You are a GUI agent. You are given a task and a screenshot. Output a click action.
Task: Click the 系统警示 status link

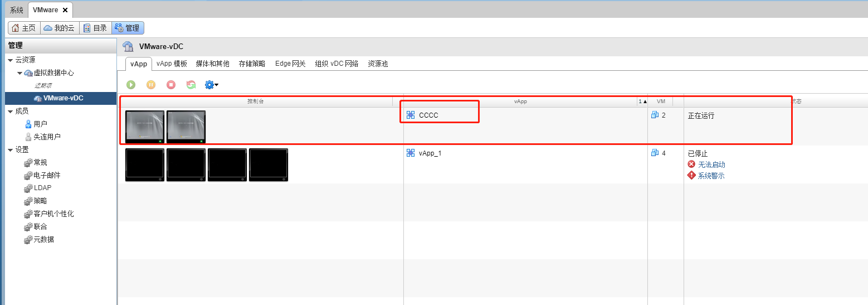click(x=711, y=176)
